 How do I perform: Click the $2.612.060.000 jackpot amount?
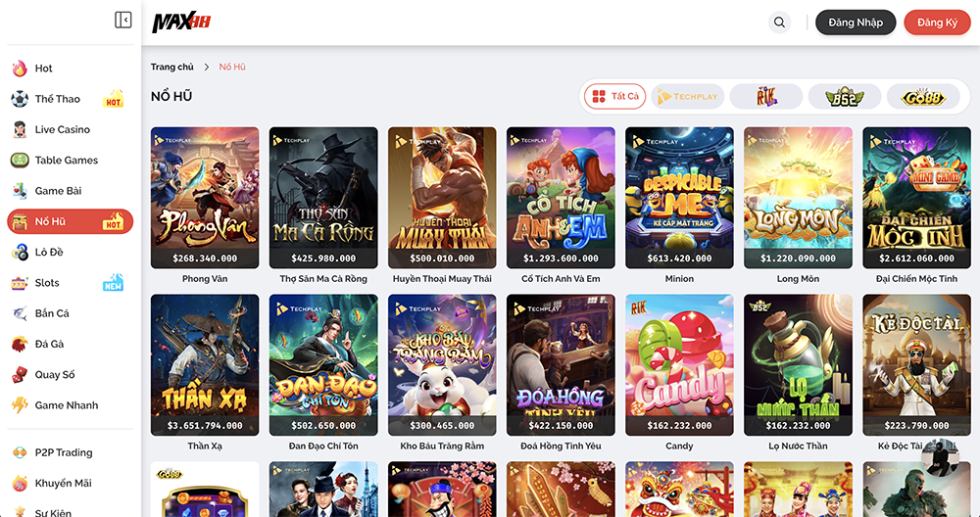917,258
